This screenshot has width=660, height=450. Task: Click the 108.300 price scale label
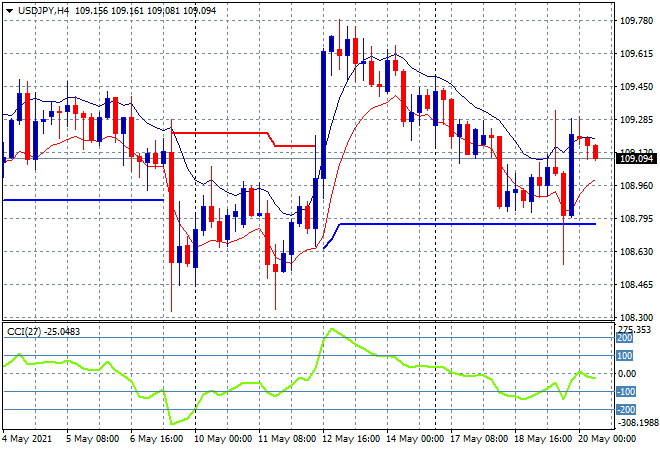636,317
